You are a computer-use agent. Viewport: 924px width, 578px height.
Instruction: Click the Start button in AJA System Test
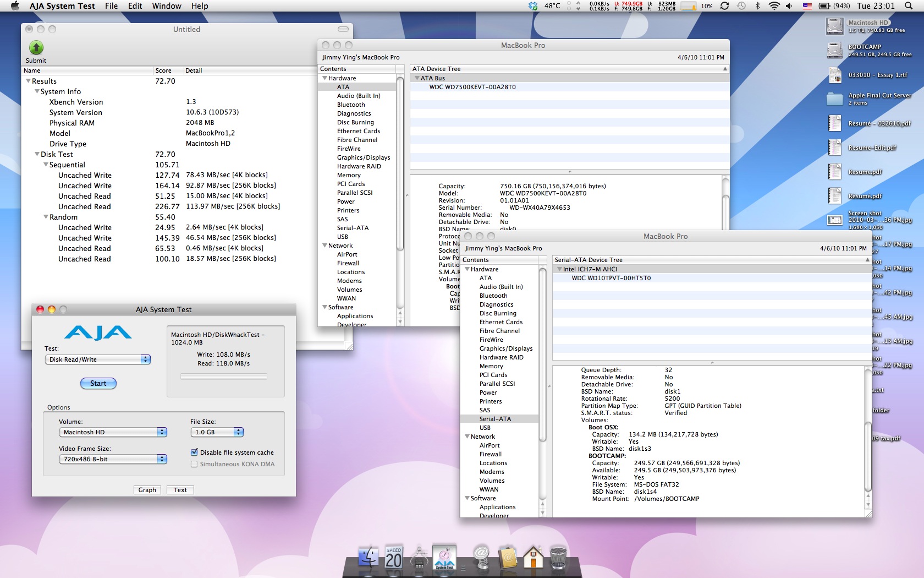[98, 383]
